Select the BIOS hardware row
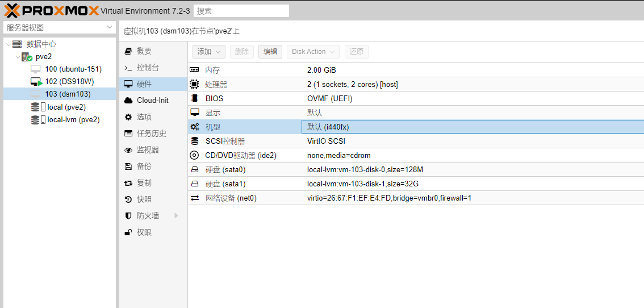644x308 pixels. [x=416, y=99]
